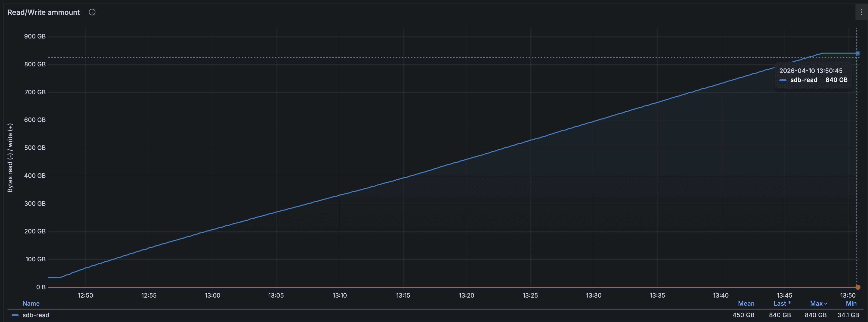The width and height of the screenshot is (868, 322).
Task: Click the 12:50 time axis label
Action: pyautogui.click(x=85, y=295)
